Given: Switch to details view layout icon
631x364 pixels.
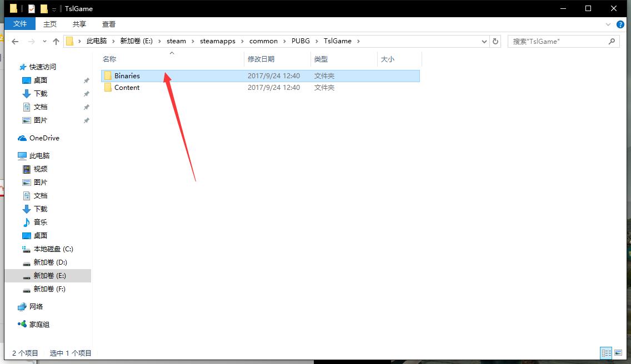Looking at the screenshot, I should click(606, 353).
